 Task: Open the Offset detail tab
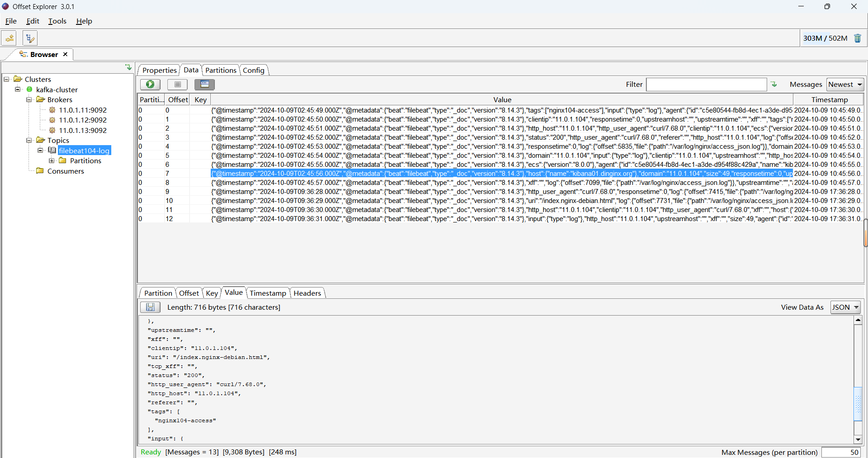(x=189, y=293)
